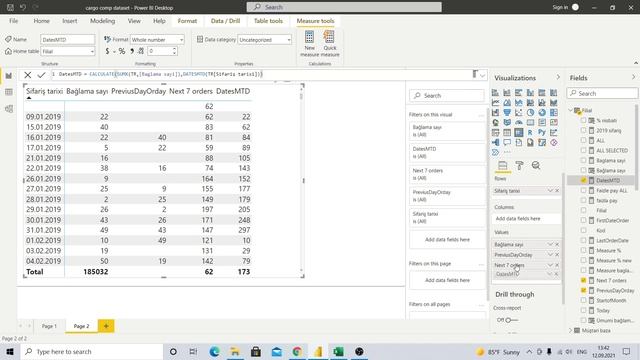Click the Fields pane search box

pyautogui.click(x=602, y=93)
